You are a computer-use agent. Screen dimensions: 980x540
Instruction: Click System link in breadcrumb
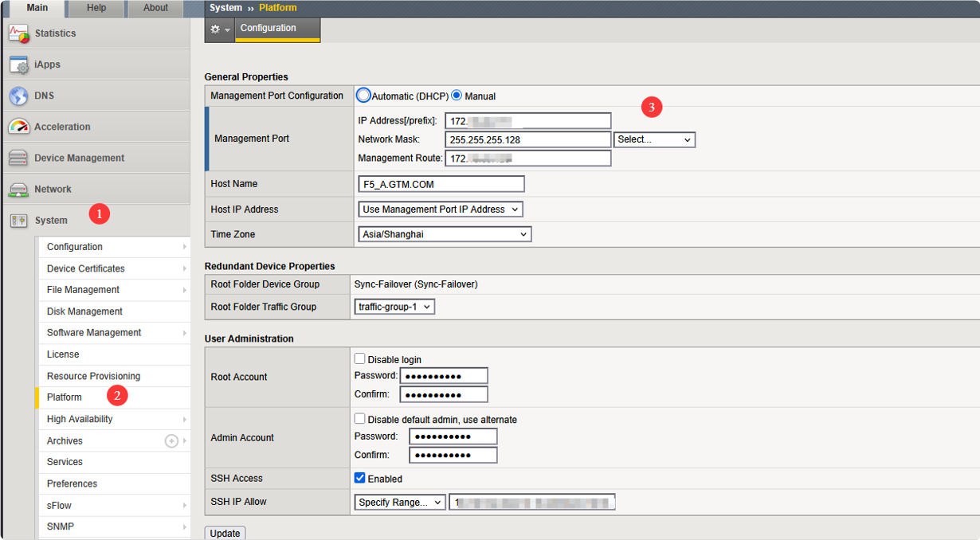(225, 8)
